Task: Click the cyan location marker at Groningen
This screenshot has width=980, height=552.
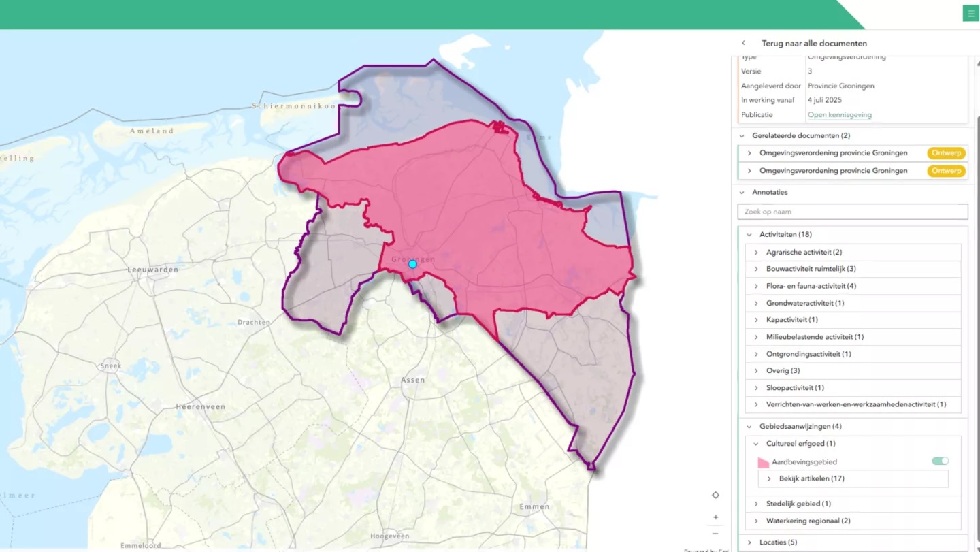Action: coord(412,264)
